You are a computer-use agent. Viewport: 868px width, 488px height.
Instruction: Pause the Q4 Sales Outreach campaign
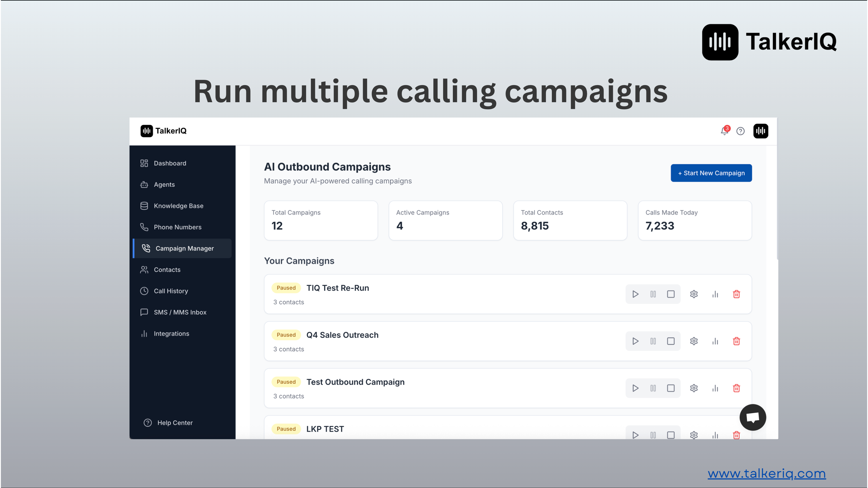point(653,341)
